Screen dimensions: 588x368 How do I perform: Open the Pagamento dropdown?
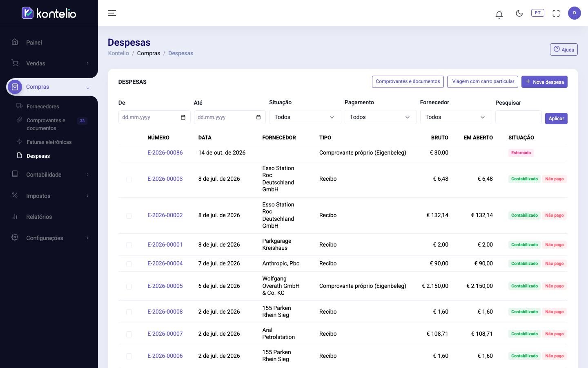point(381,117)
